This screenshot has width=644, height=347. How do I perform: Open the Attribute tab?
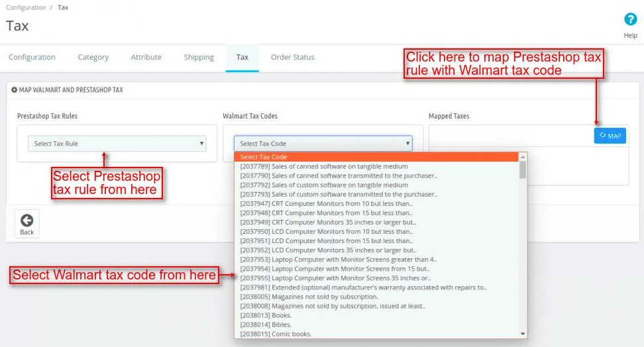(x=146, y=57)
